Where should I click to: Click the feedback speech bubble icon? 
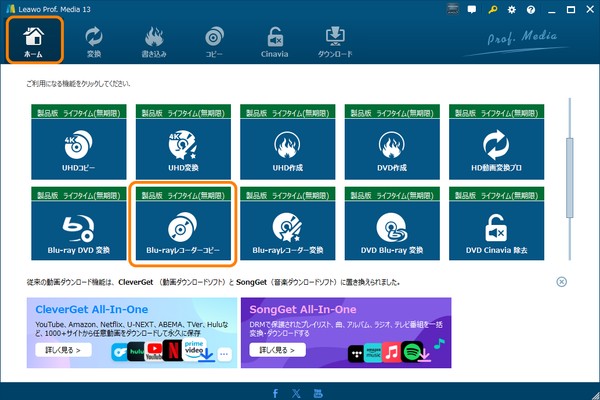click(x=472, y=10)
